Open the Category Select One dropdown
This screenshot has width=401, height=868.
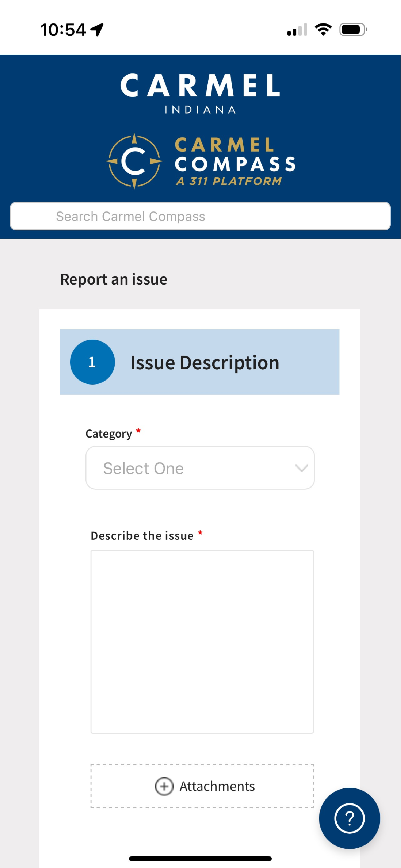coord(200,468)
